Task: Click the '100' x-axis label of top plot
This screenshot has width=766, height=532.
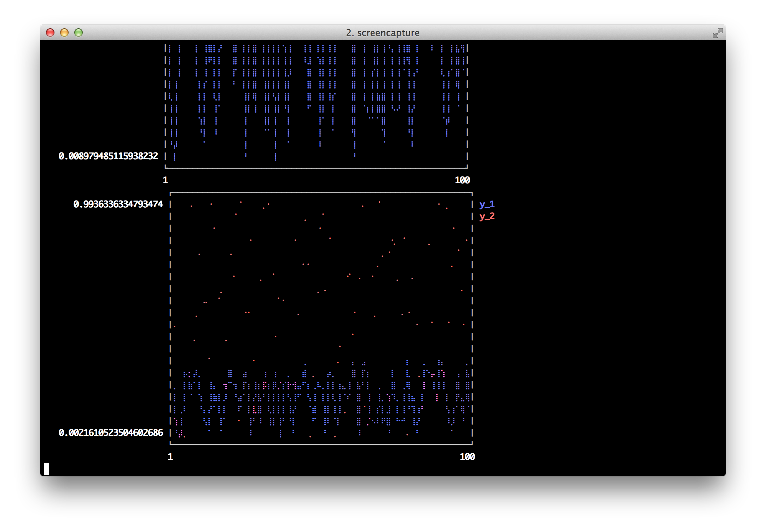Action: [462, 180]
